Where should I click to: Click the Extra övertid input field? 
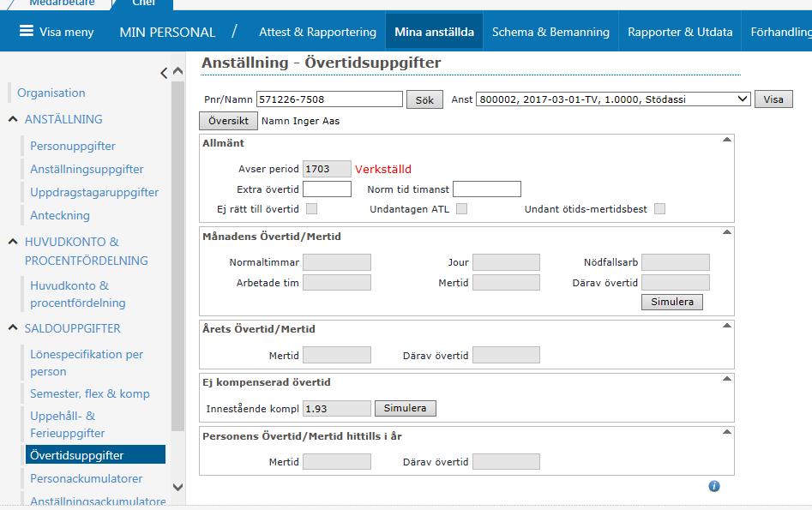[327, 189]
